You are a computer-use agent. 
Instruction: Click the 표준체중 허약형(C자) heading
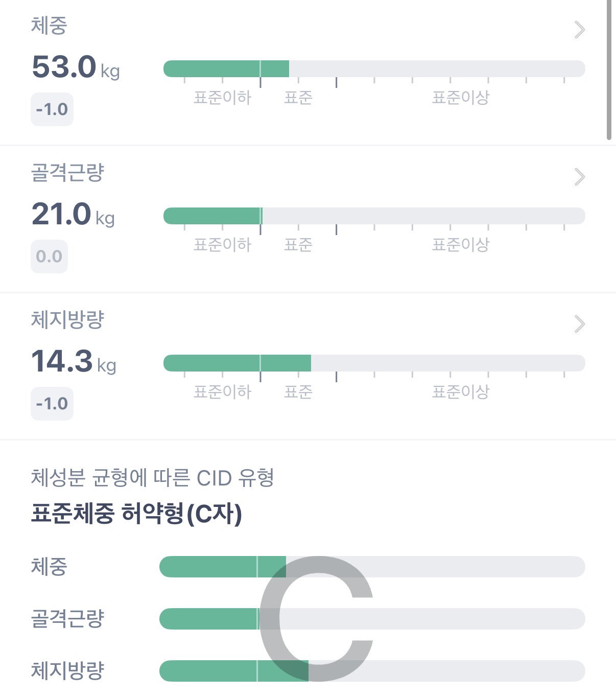pos(136,514)
